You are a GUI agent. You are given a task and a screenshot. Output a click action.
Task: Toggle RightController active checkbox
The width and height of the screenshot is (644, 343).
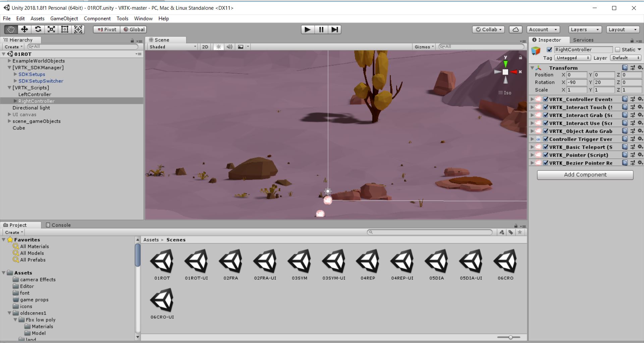(x=549, y=50)
